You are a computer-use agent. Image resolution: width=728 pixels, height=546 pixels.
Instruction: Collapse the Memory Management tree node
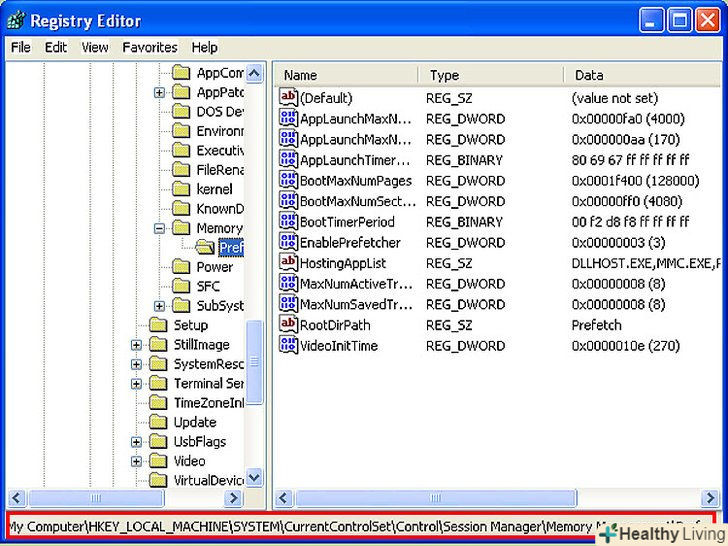(x=160, y=228)
